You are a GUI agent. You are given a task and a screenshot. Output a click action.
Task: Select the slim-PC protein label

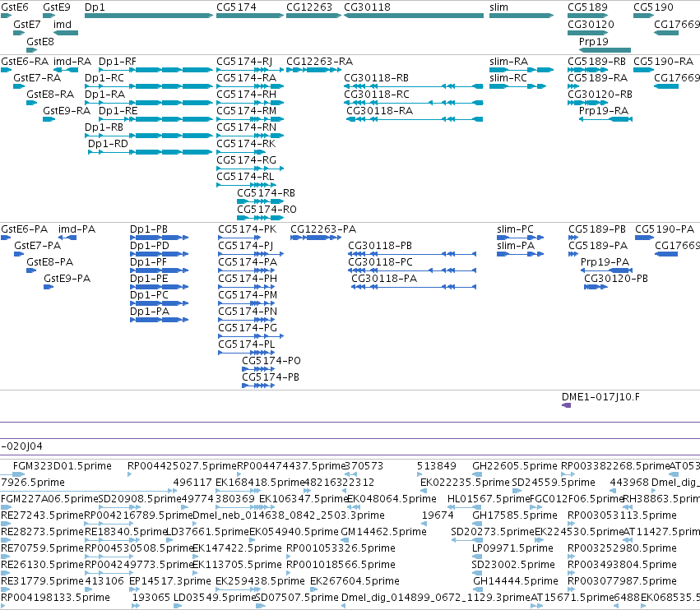pyautogui.click(x=515, y=229)
